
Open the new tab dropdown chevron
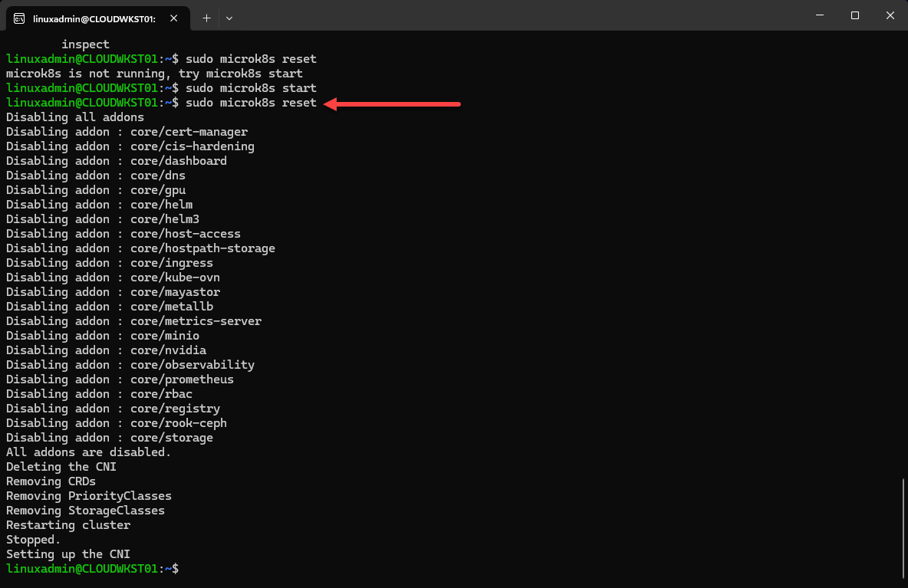point(229,17)
